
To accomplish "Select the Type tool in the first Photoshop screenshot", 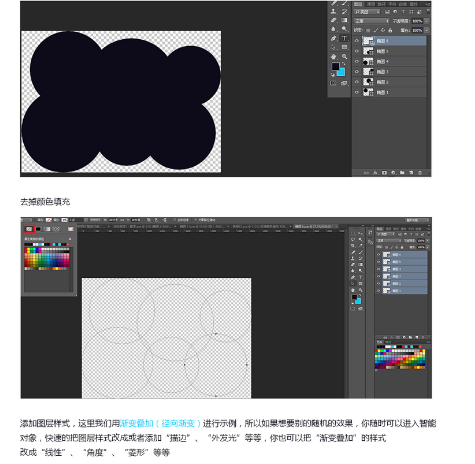I will tap(344, 38).
